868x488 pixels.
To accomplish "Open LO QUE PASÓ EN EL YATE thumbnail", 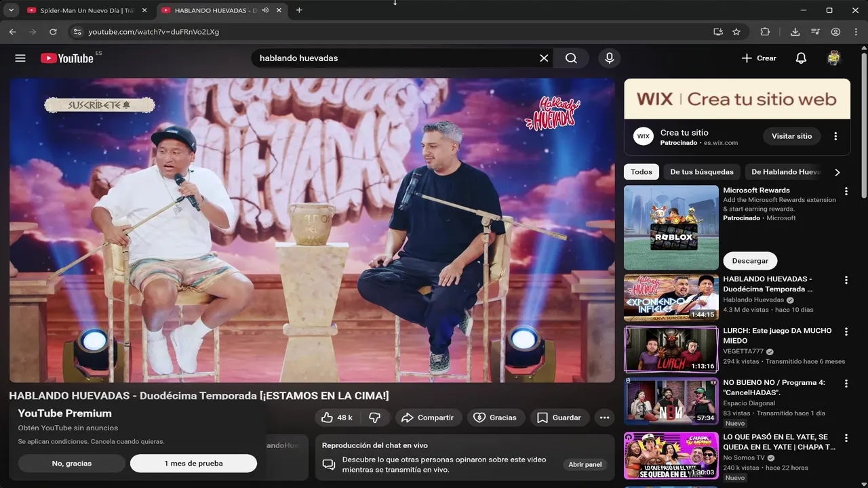I will tap(671, 456).
